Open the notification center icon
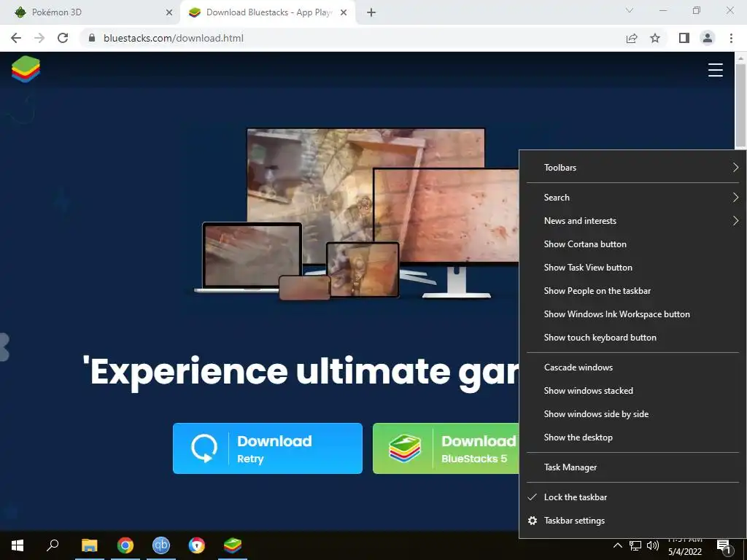Image resolution: width=747 pixels, height=560 pixels. pyautogui.click(x=724, y=547)
